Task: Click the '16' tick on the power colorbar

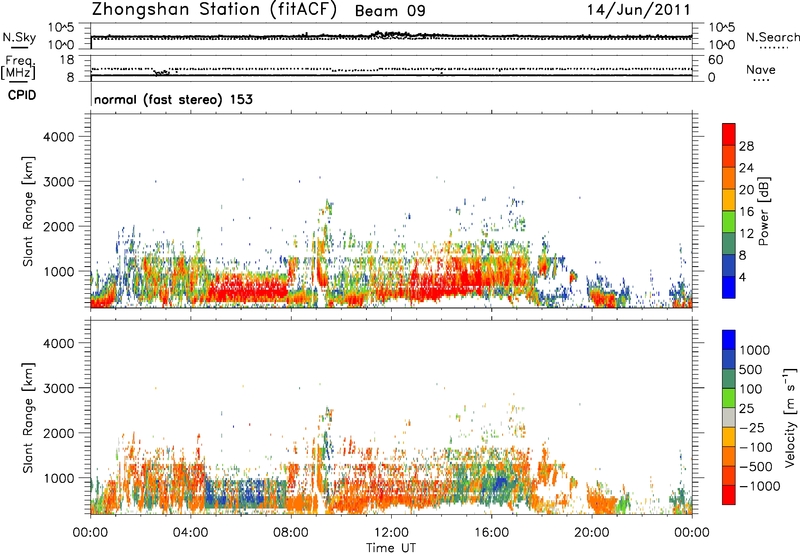Action: coord(746,212)
